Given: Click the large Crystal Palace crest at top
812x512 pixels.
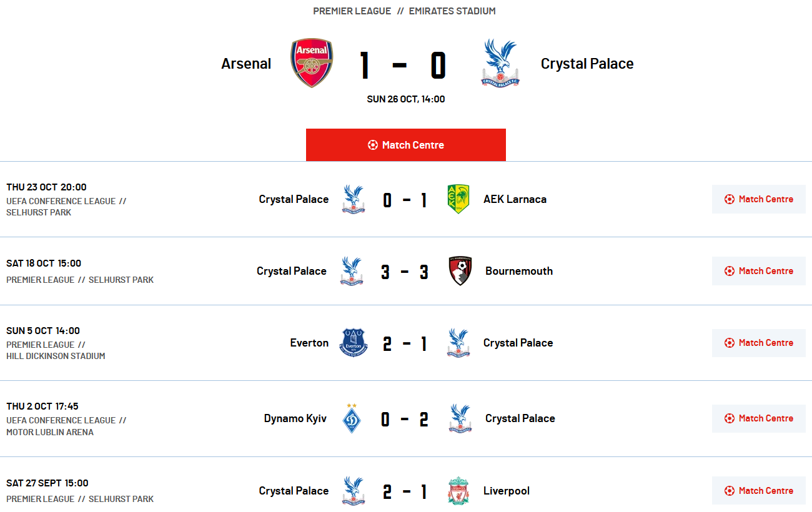Looking at the screenshot, I should pyautogui.click(x=500, y=63).
